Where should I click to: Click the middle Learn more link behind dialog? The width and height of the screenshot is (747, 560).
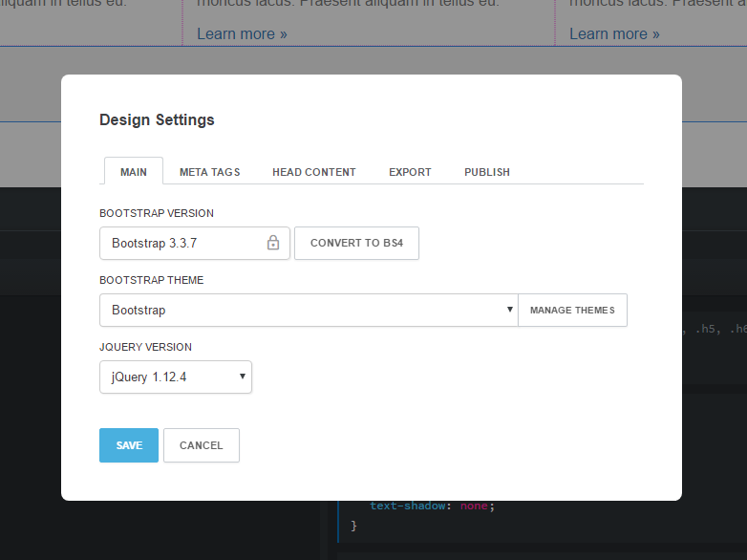point(242,33)
